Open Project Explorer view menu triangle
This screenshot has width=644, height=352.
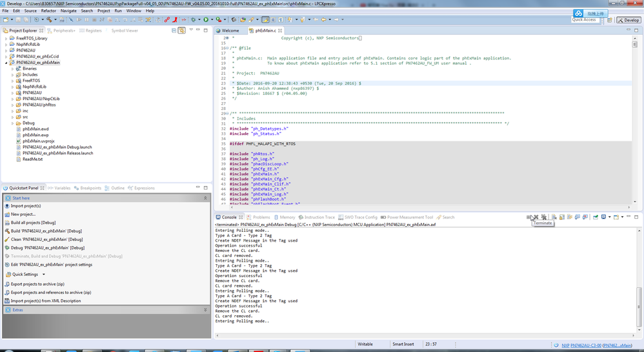pyautogui.click(x=191, y=30)
